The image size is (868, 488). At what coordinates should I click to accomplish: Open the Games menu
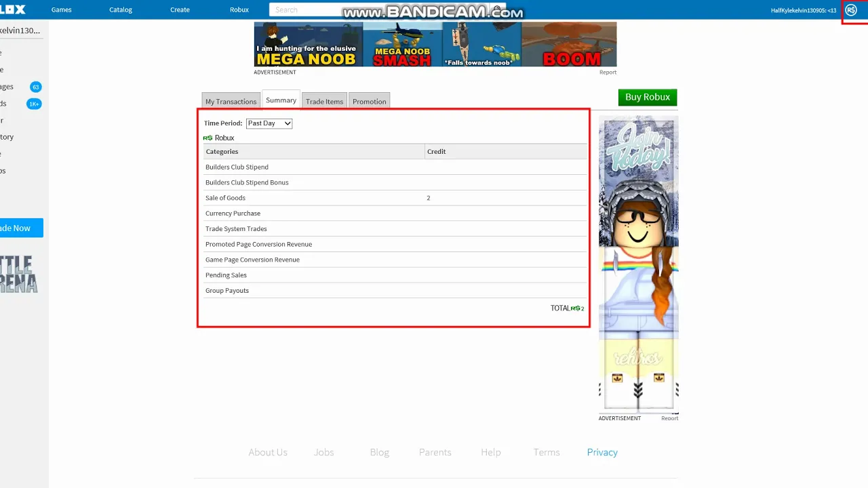(x=62, y=9)
